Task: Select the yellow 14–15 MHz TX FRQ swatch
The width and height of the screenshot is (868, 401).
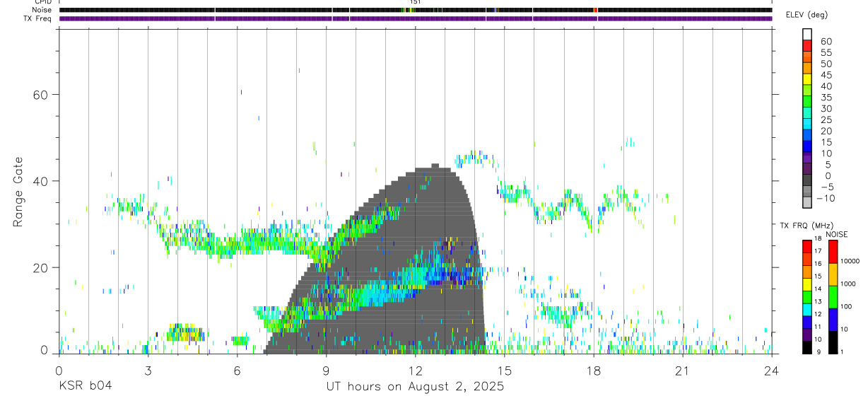Action: [807, 284]
